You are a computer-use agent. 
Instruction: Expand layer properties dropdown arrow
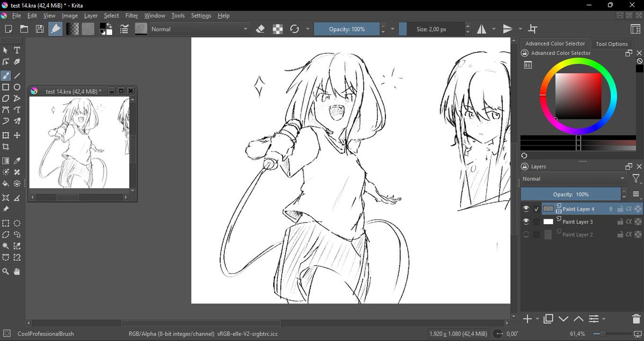[605, 320]
